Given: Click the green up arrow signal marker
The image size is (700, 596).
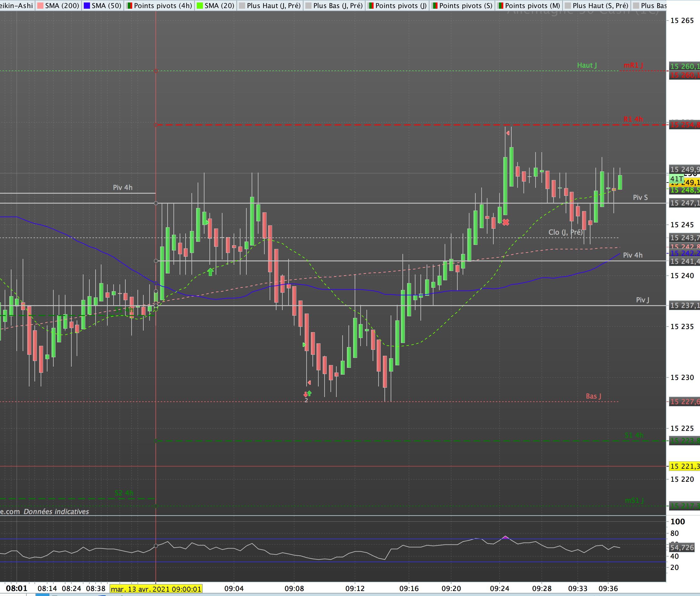Looking at the screenshot, I should pos(210,271).
